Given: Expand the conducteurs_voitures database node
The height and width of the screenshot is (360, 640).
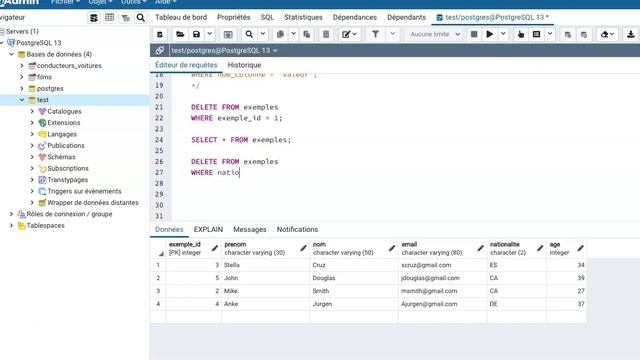Looking at the screenshot, I should [x=22, y=65].
